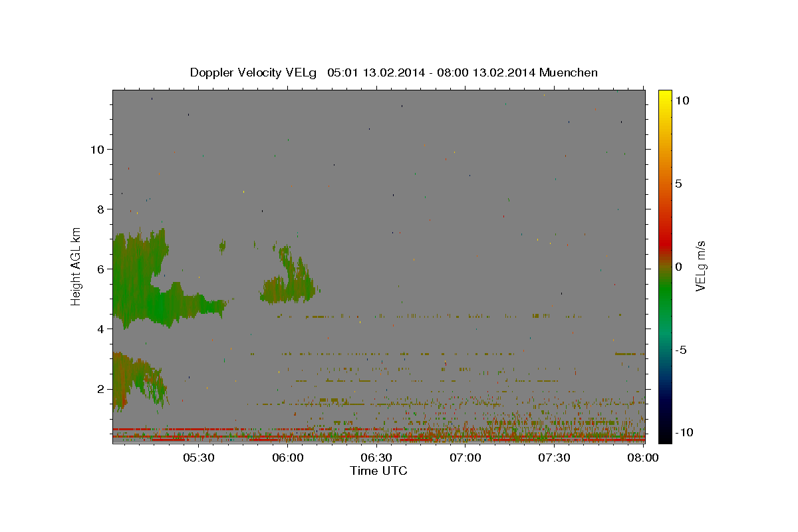
Task: Click the colorbar value -10
Action: point(683,432)
